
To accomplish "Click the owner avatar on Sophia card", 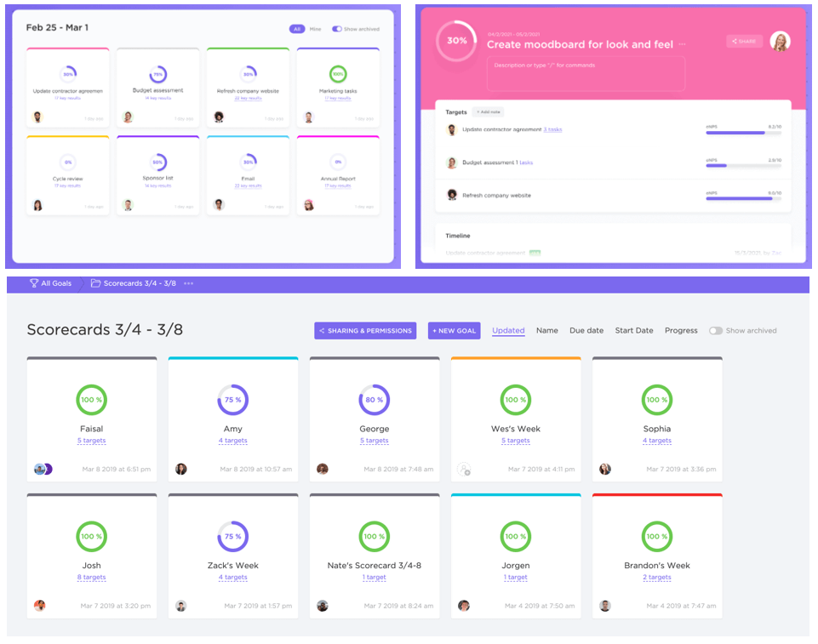I will point(605,470).
